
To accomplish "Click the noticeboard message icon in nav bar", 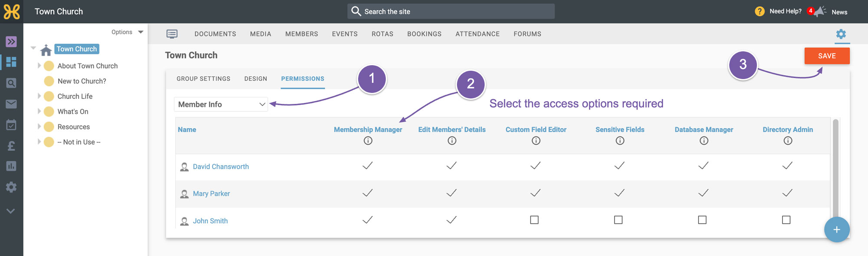I will pyautogui.click(x=172, y=34).
